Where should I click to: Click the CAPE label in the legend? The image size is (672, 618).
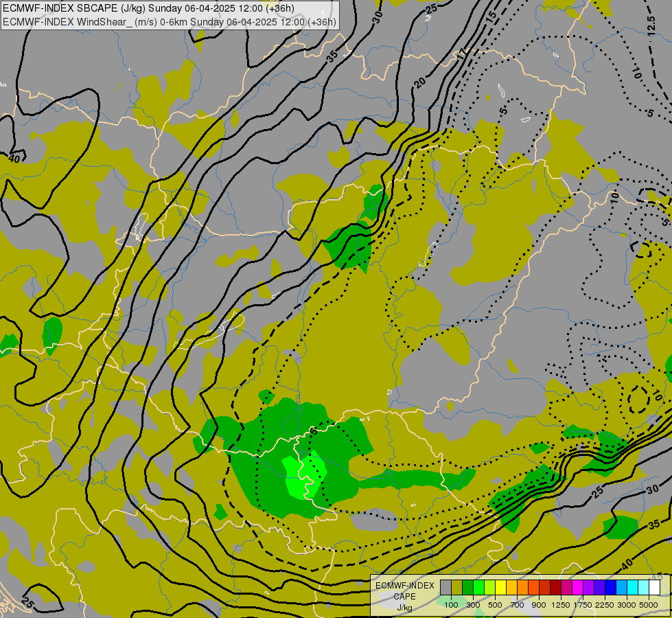[405, 597]
